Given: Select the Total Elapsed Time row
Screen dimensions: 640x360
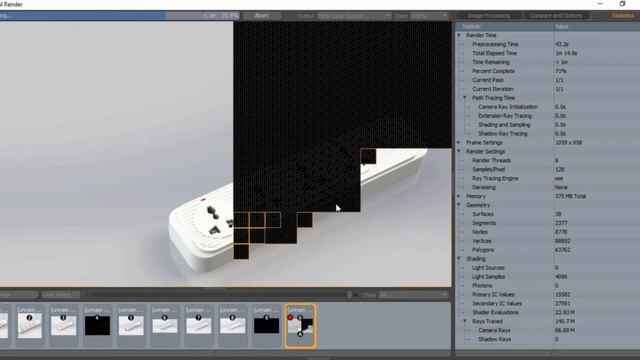Looking at the screenshot, I should pos(548,53).
